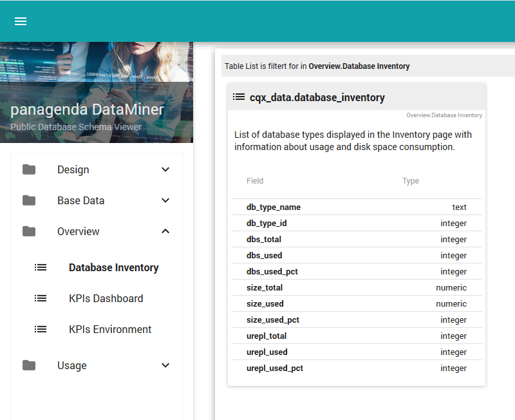Click the cqx_data.database_inventory card title

click(317, 98)
